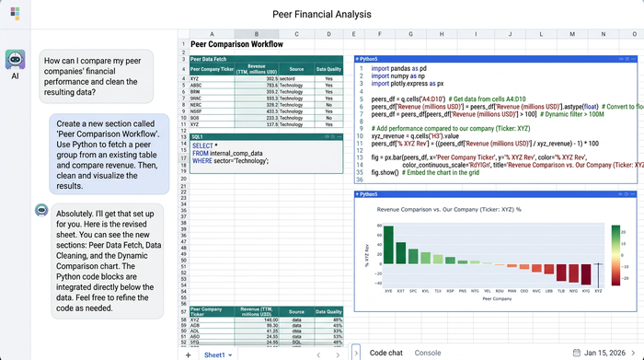Screen dimensions: 644x360
Task: Select column A header
Action: [212, 34]
